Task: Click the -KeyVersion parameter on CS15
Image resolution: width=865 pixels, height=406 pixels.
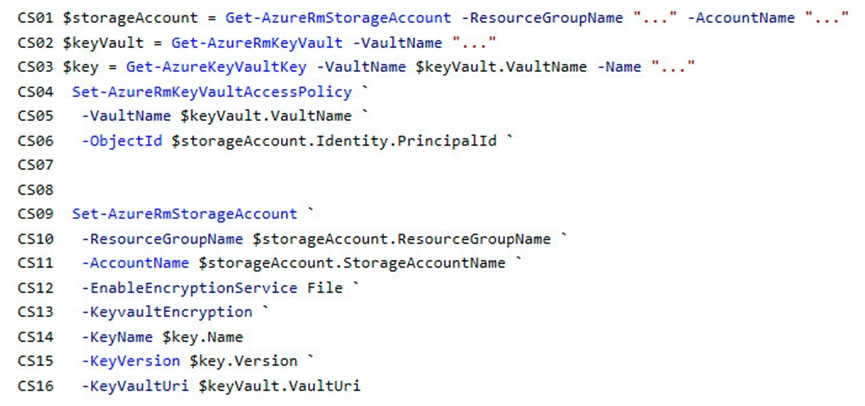Action: 130,361
